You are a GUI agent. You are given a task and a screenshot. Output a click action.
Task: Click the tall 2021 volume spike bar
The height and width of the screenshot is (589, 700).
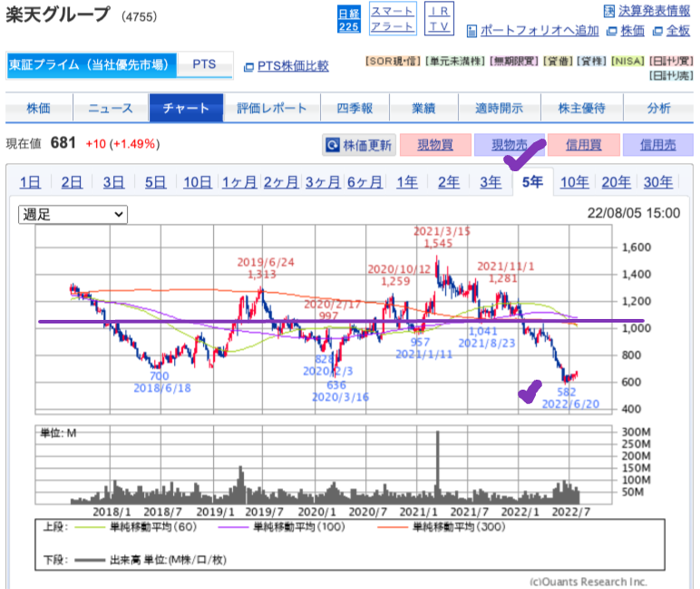pyautogui.click(x=437, y=467)
